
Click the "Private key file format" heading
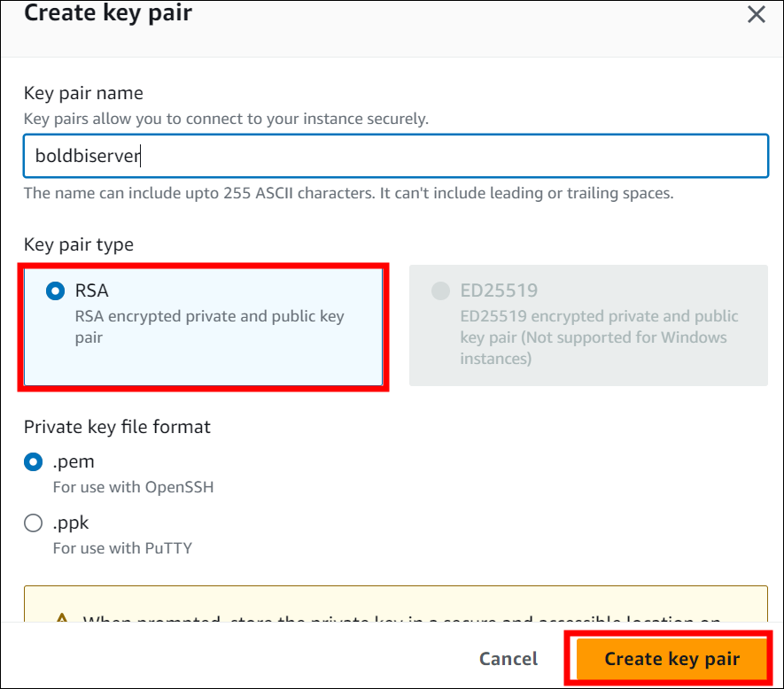point(117,427)
